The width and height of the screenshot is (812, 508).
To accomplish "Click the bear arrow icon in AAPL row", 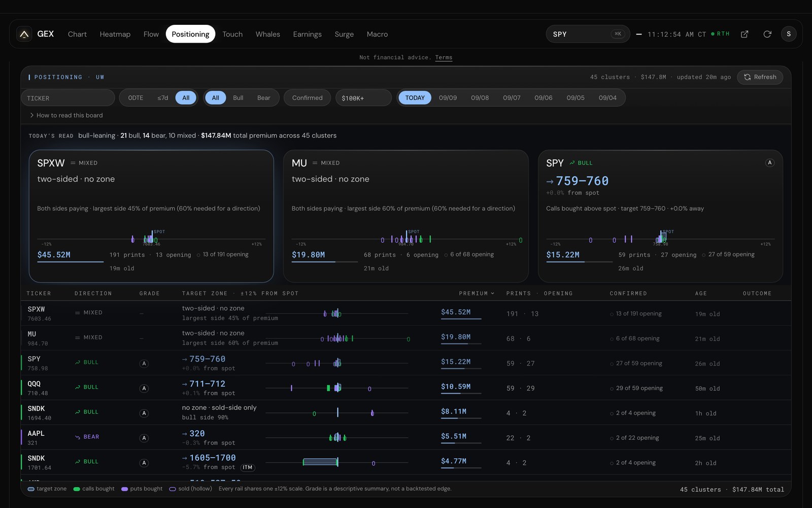I will click(x=78, y=437).
